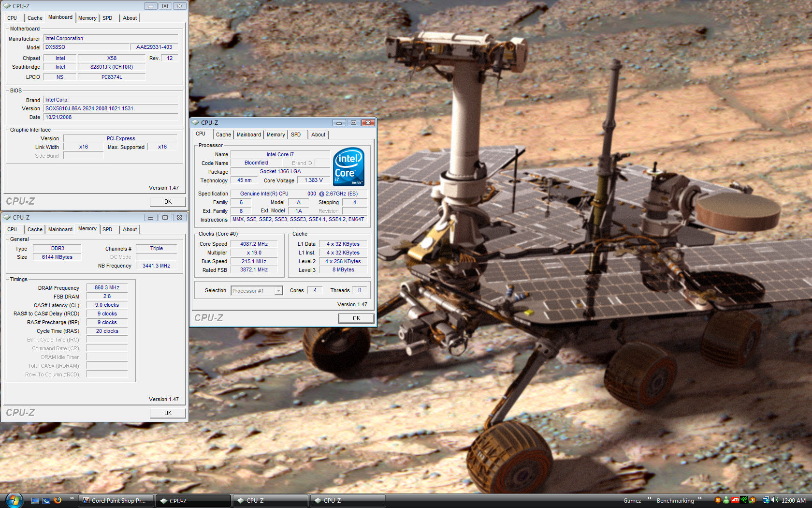Switch to Cache tab in Mainboard window

35,18
